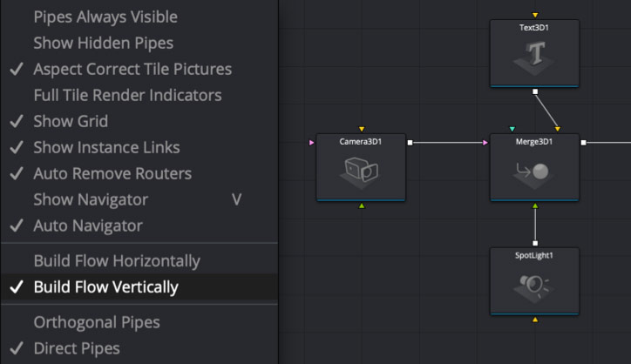Screen dimensions: 631x364
Task: Click the Merge3D1 node icon
Action: (535, 172)
